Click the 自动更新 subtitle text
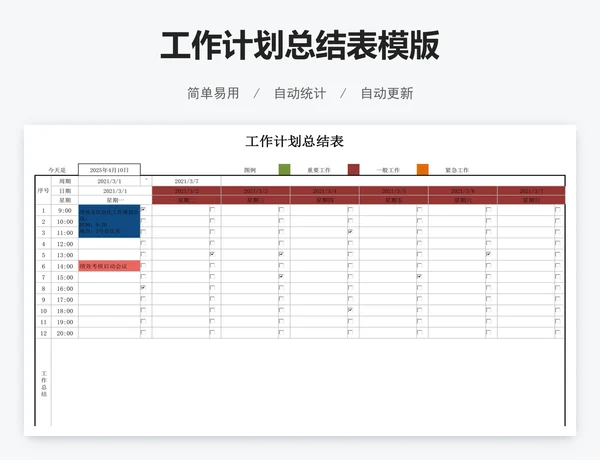600x460 pixels. [x=387, y=93]
